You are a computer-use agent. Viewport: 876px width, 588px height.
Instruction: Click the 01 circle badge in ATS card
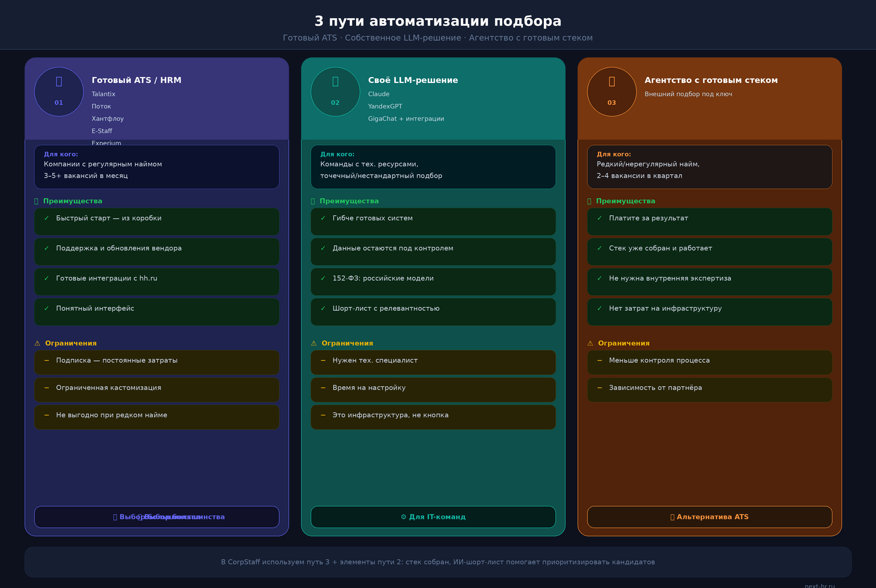point(59,92)
